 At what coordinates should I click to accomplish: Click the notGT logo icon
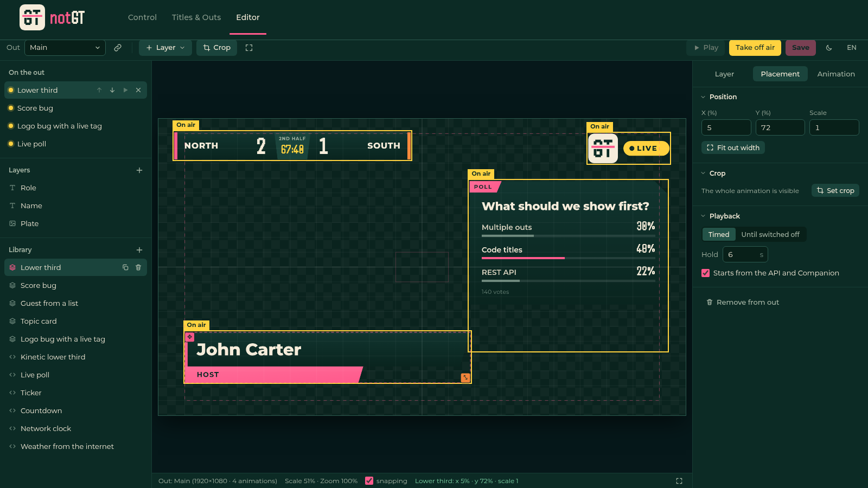click(32, 17)
